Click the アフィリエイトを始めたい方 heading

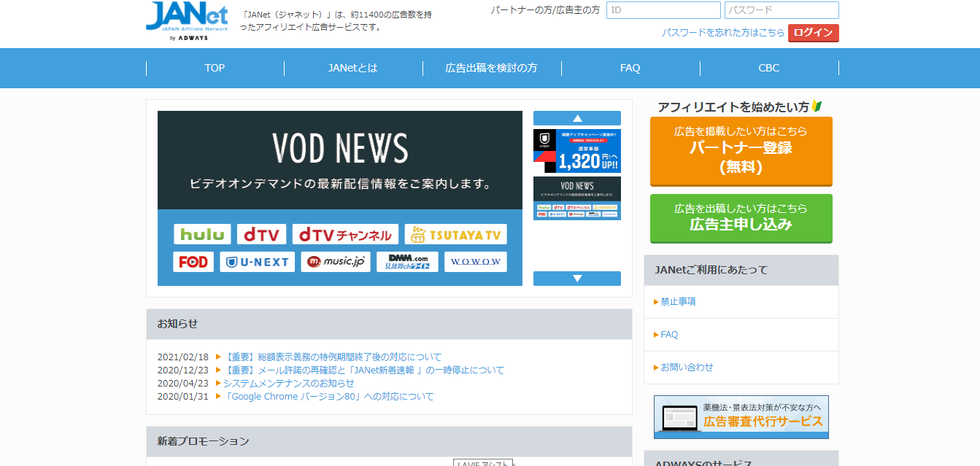point(733,107)
